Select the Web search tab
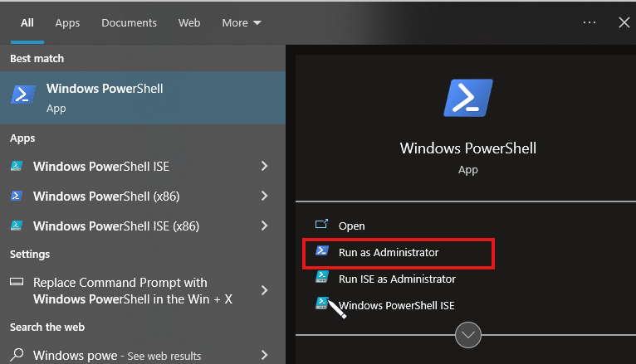The height and width of the screenshot is (364, 636). click(x=189, y=23)
